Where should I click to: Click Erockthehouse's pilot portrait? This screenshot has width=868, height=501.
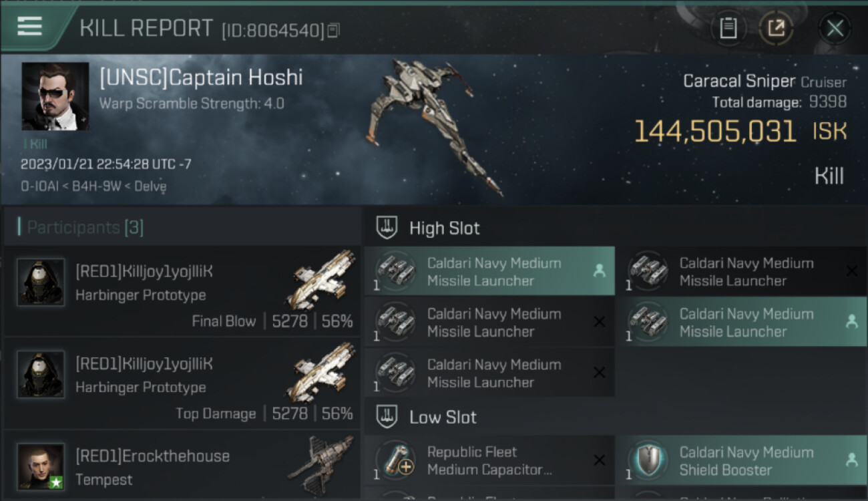point(41,466)
